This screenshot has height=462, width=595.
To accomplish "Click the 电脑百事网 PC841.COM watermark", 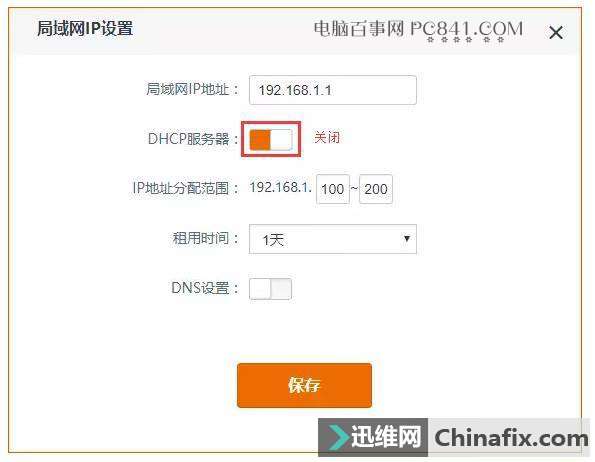I will (x=419, y=29).
